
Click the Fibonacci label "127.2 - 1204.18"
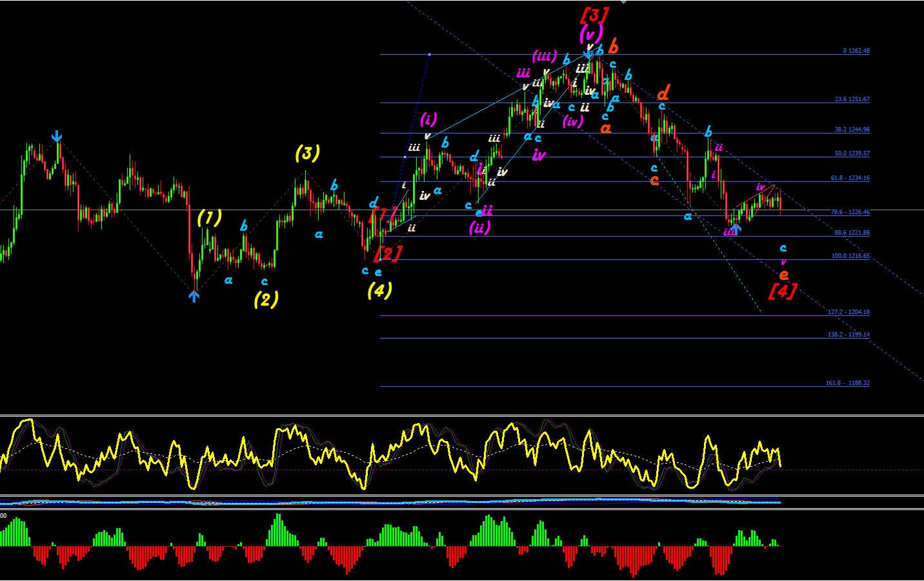coord(849,312)
